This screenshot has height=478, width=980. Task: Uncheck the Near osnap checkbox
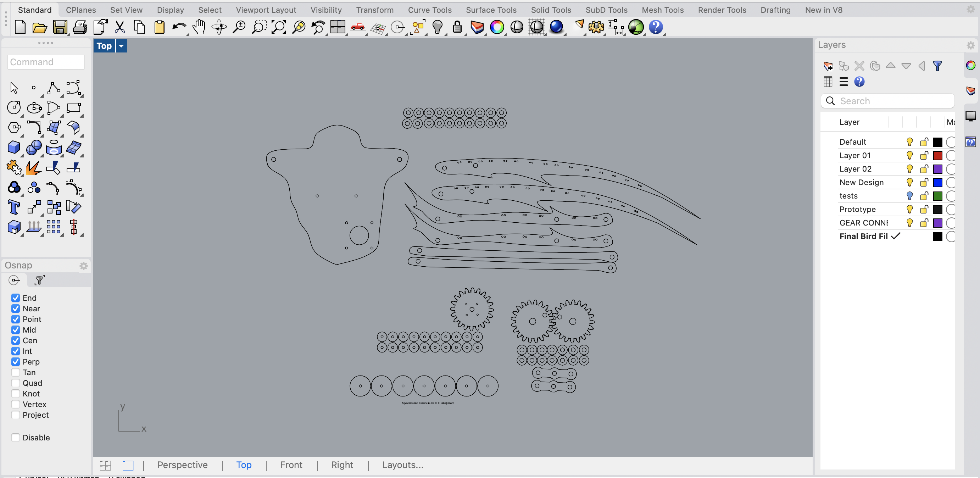pos(16,309)
